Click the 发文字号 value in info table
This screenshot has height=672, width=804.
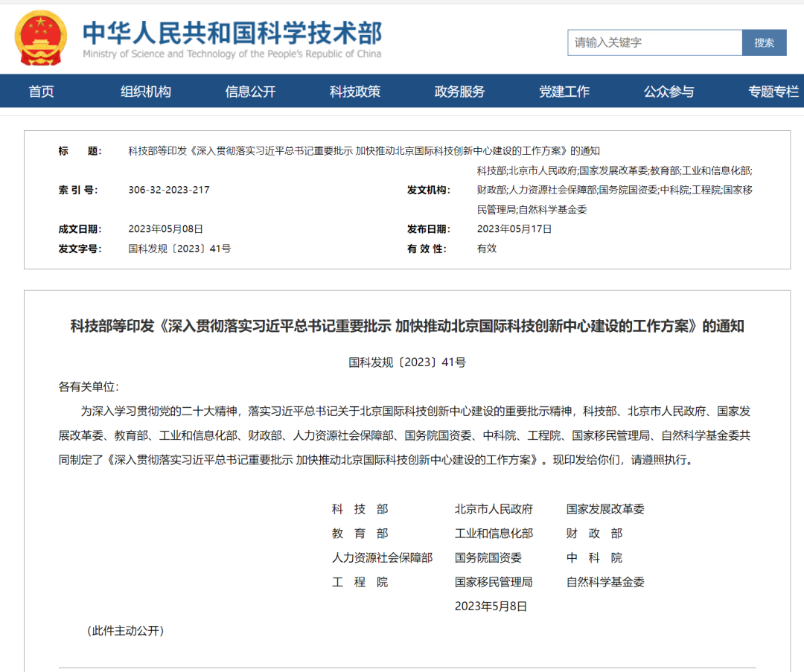tap(179, 249)
